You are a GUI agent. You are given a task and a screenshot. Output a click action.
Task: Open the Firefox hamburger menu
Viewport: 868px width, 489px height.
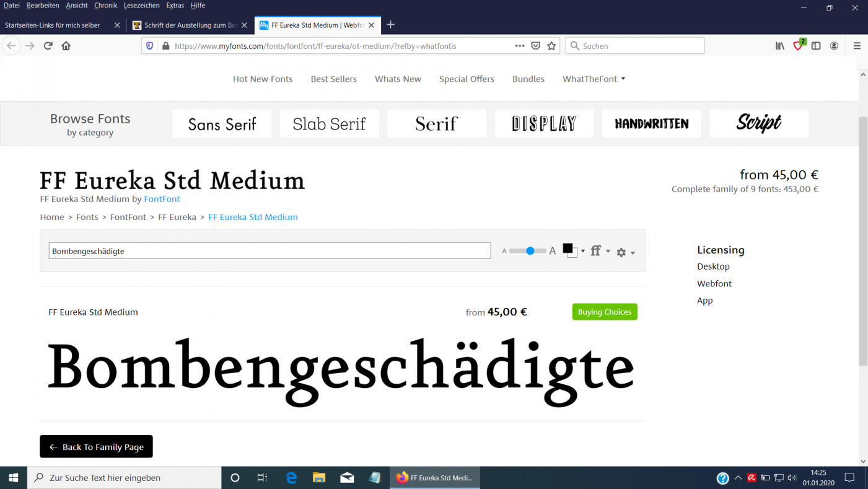click(x=857, y=46)
